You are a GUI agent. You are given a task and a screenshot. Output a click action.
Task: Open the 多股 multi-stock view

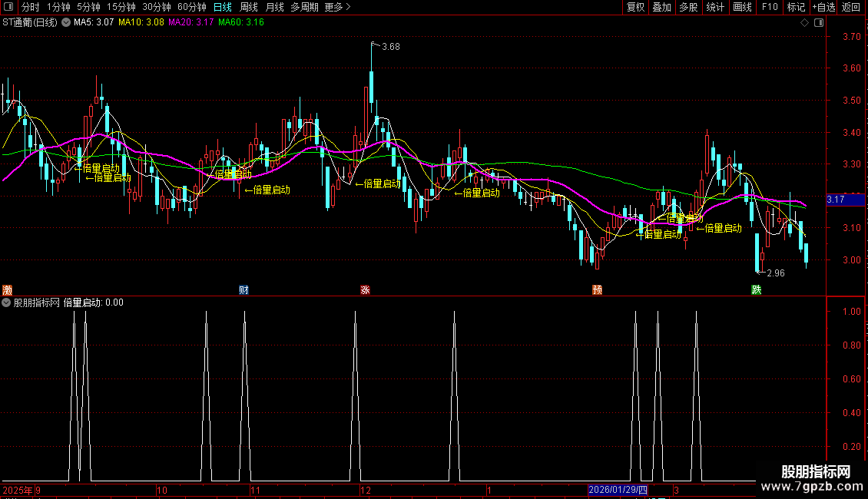pos(689,7)
